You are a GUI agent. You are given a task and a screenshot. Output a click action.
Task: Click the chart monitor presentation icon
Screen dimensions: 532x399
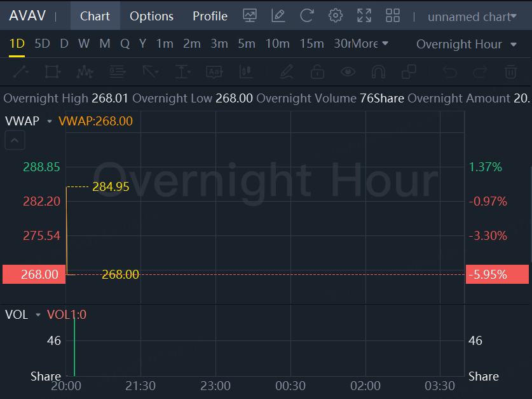pos(250,16)
